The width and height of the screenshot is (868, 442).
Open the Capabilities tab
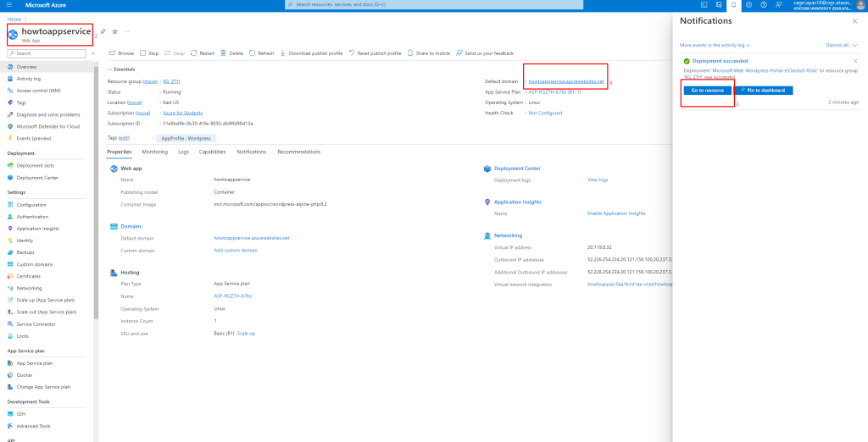pyautogui.click(x=212, y=152)
